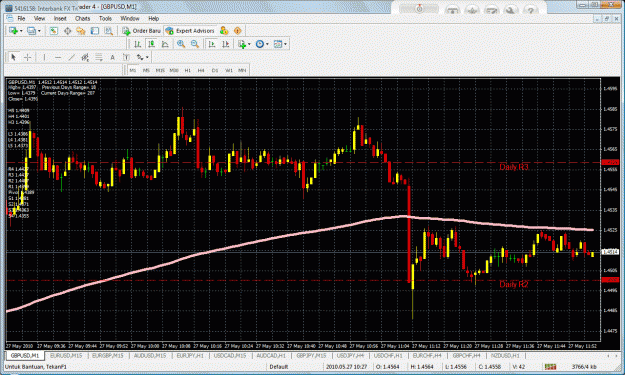
Task: Open the MQL community people icon
Action: [x=224, y=31]
